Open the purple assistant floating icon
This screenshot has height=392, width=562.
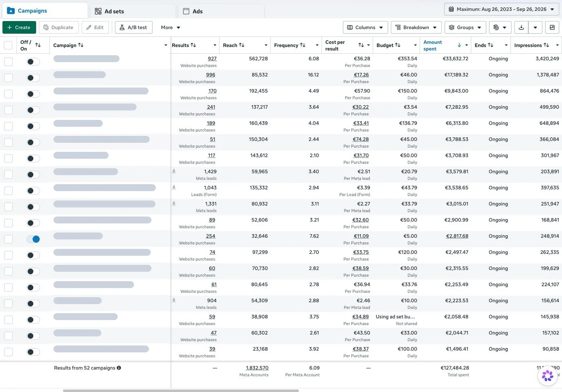[547, 376]
